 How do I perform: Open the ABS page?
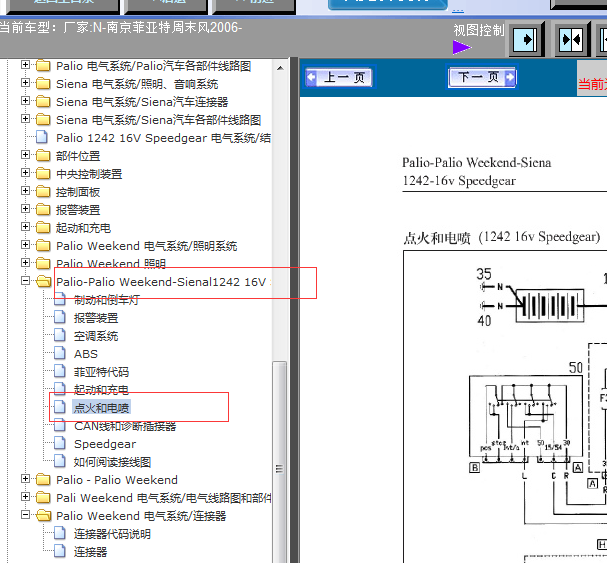[86, 354]
